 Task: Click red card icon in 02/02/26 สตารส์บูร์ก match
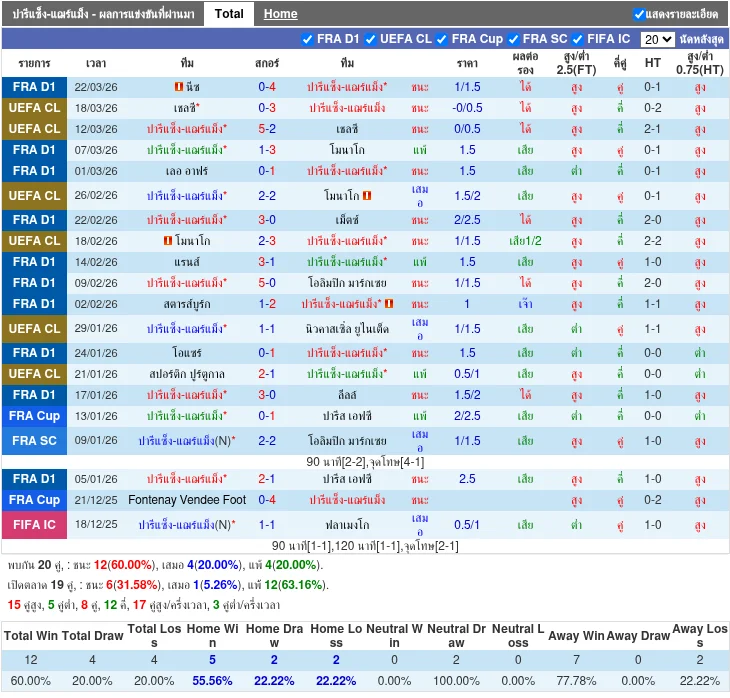click(389, 304)
